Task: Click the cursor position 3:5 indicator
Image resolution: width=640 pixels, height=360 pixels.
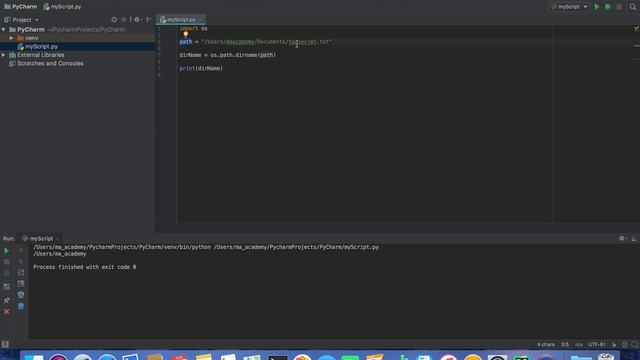Action: click(x=565, y=345)
